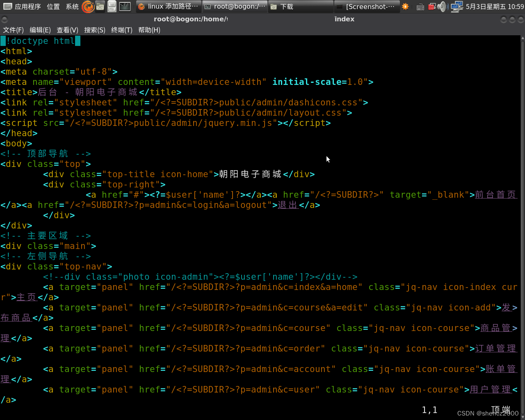This screenshot has height=420, width=525.
Task: Open the volume speaker control
Action: coord(443,7)
